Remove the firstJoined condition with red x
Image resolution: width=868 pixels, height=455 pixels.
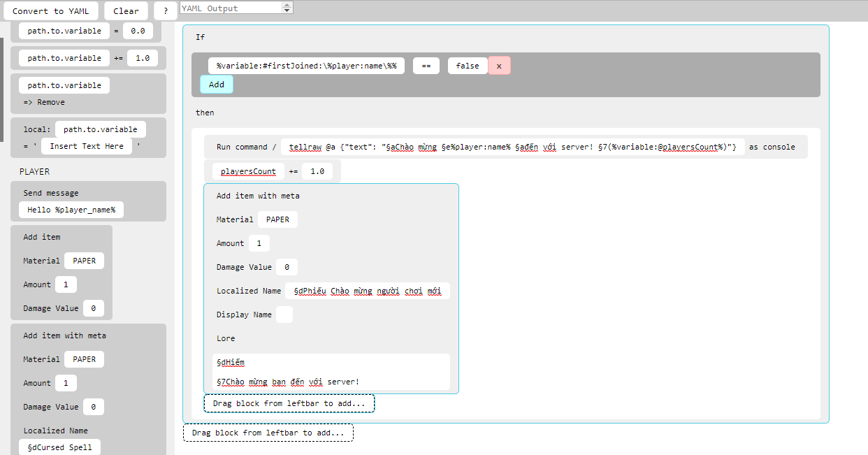tap(499, 65)
